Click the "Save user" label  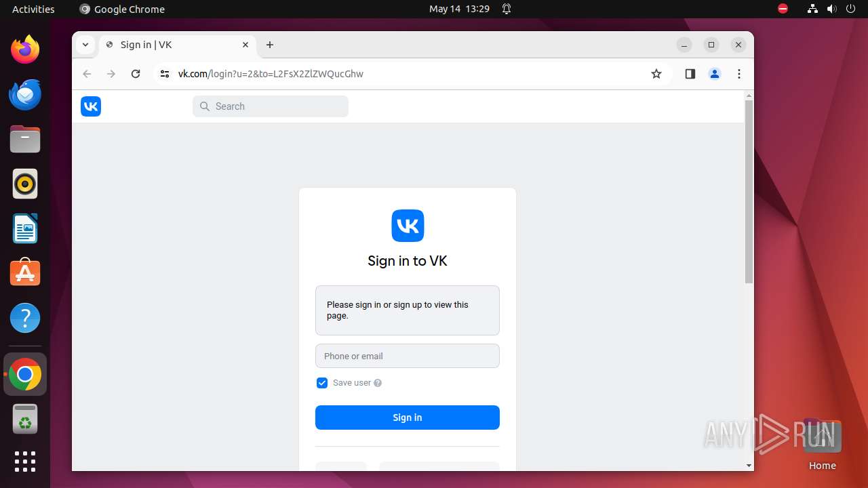352,383
